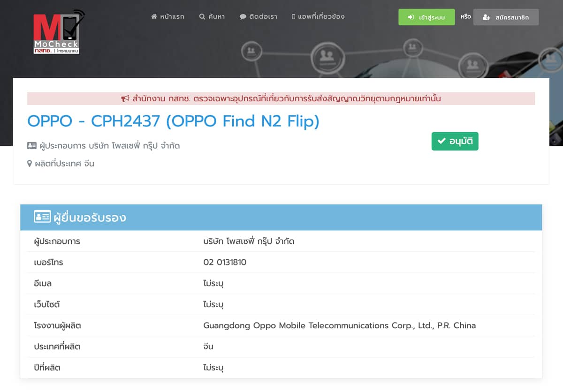Click the add-user register icon
This screenshot has width=563, height=392.
click(x=487, y=17)
